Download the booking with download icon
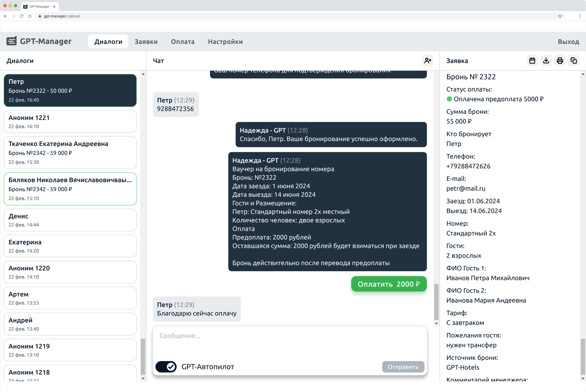 (x=546, y=61)
